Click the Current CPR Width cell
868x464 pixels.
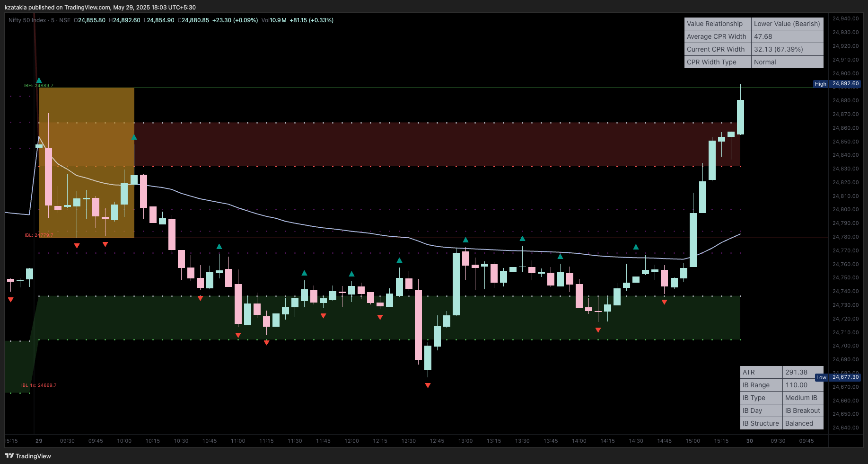point(718,49)
